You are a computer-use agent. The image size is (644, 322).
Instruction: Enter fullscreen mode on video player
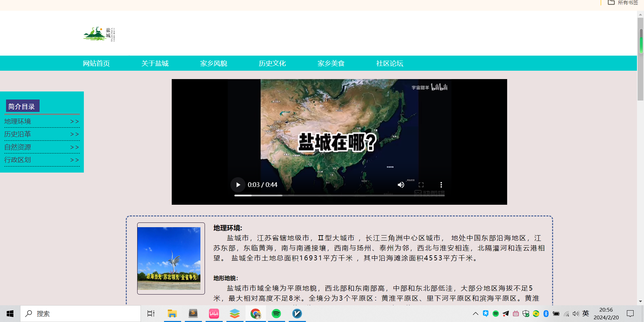pyautogui.click(x=421, y=185)
